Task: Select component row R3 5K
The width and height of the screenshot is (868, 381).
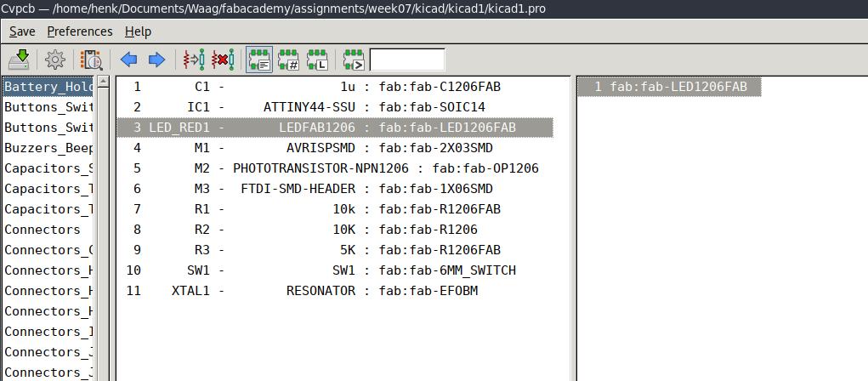Action: (335, 250)
